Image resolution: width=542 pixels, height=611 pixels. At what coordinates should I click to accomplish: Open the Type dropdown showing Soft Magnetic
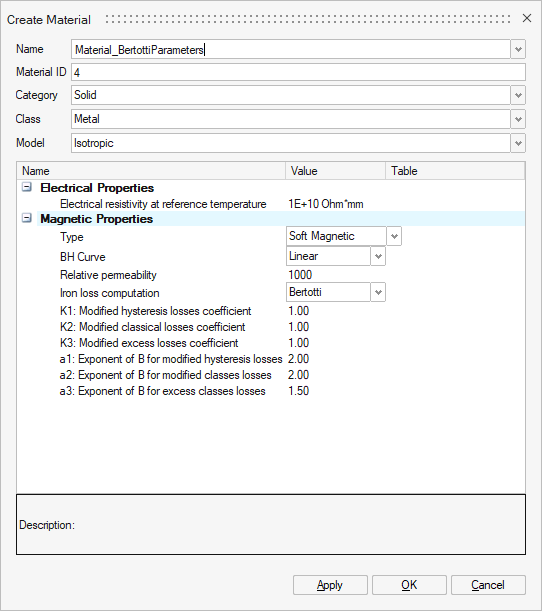tap(394, 236)
